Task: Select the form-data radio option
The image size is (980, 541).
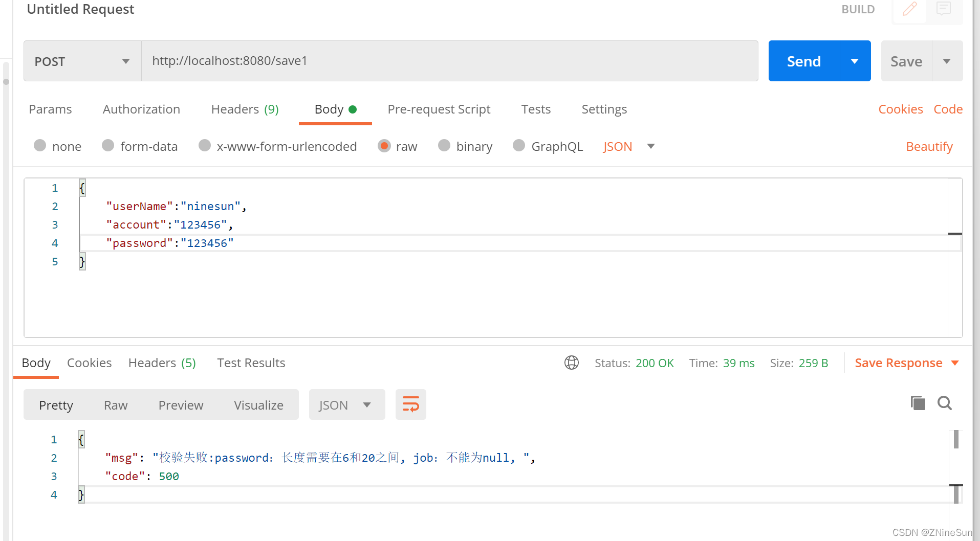Action: click(108, 146)
